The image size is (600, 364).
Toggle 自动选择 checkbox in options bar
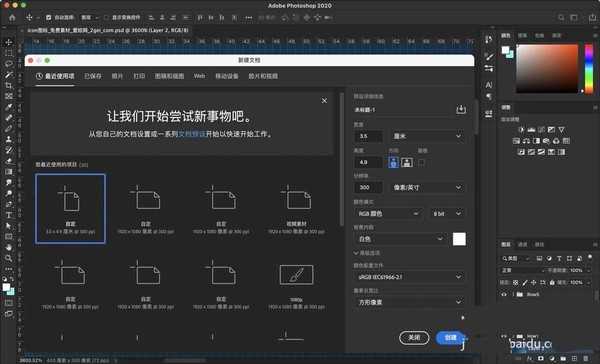(x=49, y=17)
